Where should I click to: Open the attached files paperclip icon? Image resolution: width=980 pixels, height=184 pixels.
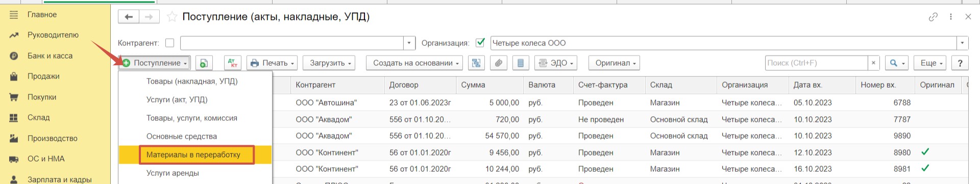499,63
